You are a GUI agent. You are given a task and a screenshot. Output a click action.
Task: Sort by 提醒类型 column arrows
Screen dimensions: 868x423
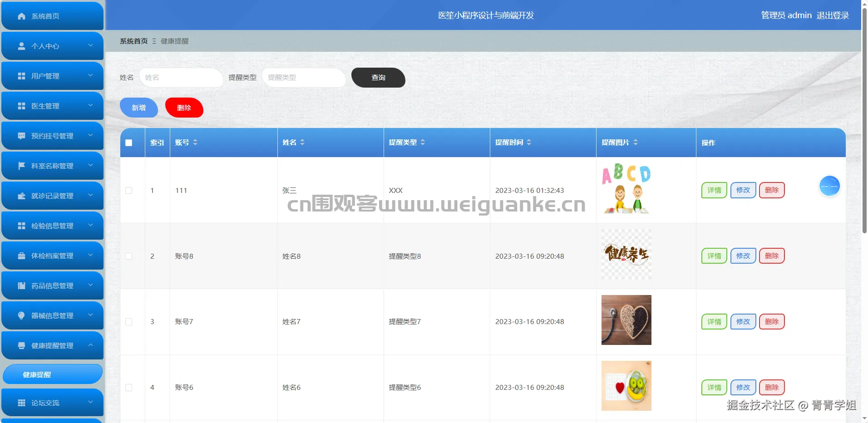[423, 143]
